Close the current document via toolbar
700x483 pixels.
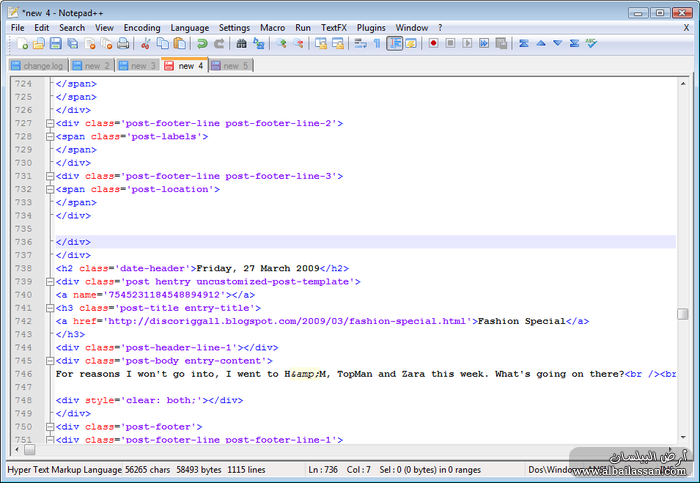[90, 43]
